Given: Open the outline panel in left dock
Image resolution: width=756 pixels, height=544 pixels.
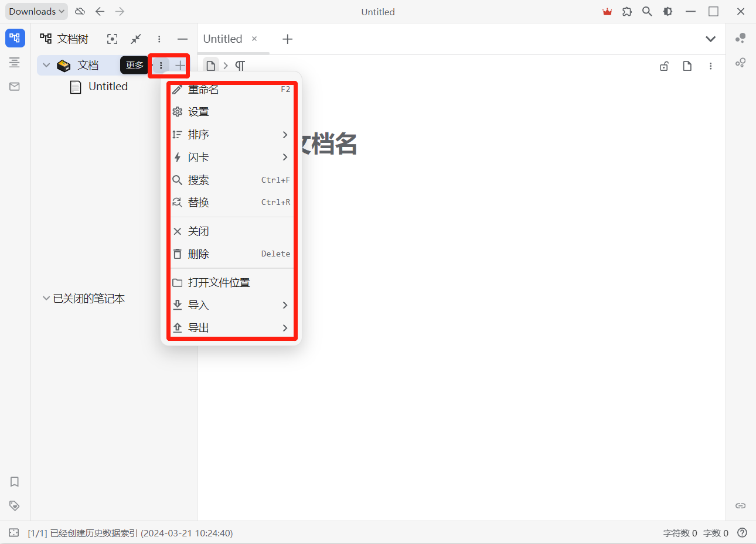Looking at the screenshot, I should click(15, 62).
